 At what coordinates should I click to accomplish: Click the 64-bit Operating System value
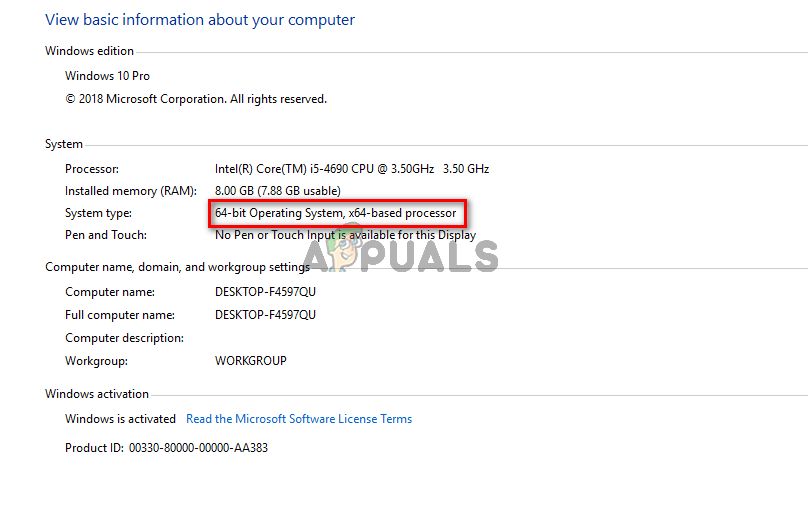pos(335,213)
